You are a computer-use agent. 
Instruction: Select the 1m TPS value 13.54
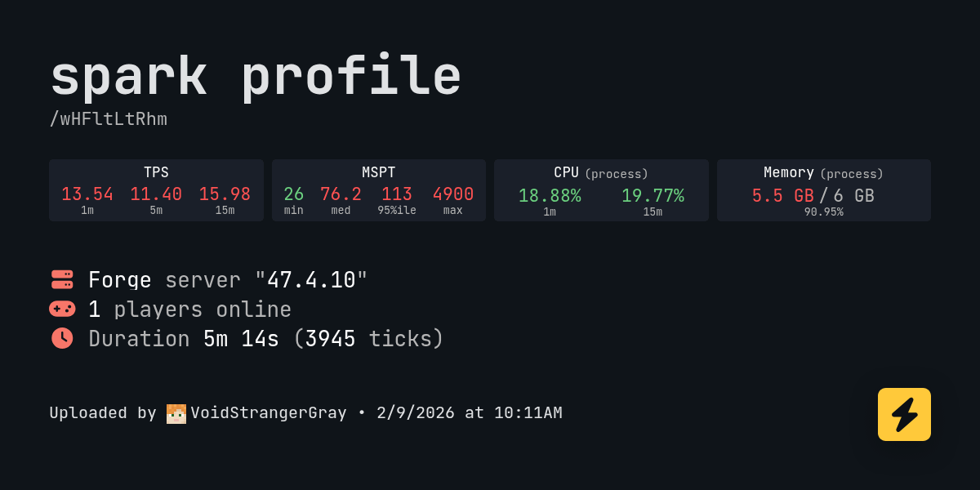tap(87, 194)
